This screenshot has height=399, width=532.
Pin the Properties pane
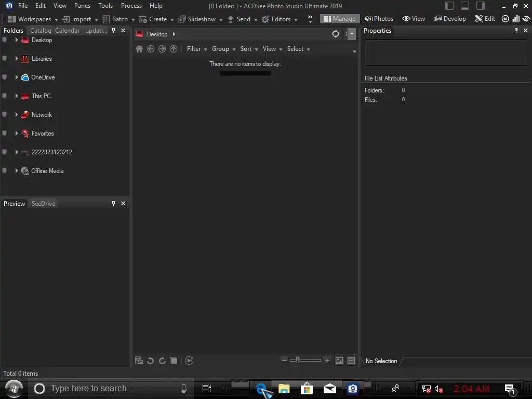pos(516,31)
